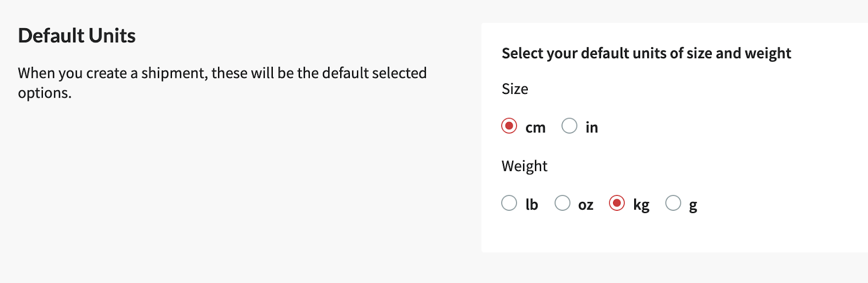Image resolution: width=868 pixels, height=283 pixels.
Task: Click the "lb" text label
Action: 532,205
